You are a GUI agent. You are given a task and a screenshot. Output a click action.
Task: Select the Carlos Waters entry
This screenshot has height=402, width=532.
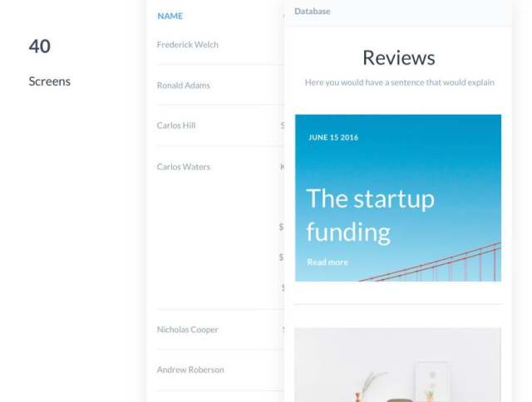[184, 166]
